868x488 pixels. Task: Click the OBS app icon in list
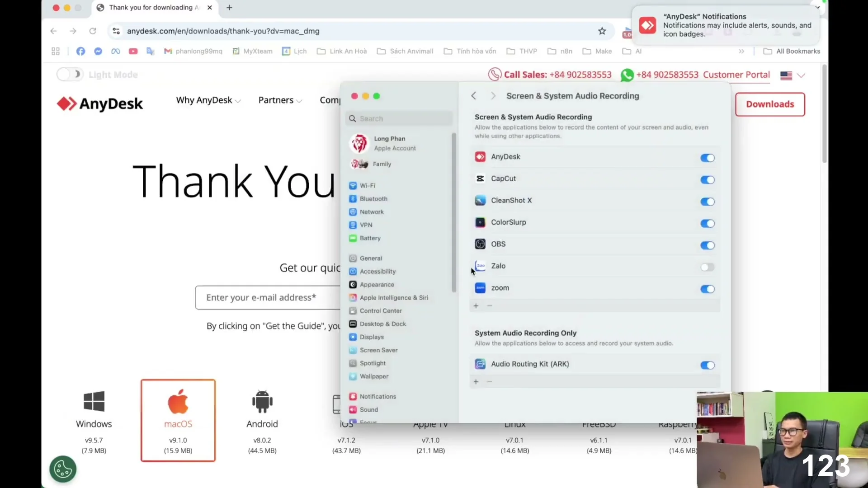pos(480,244)
